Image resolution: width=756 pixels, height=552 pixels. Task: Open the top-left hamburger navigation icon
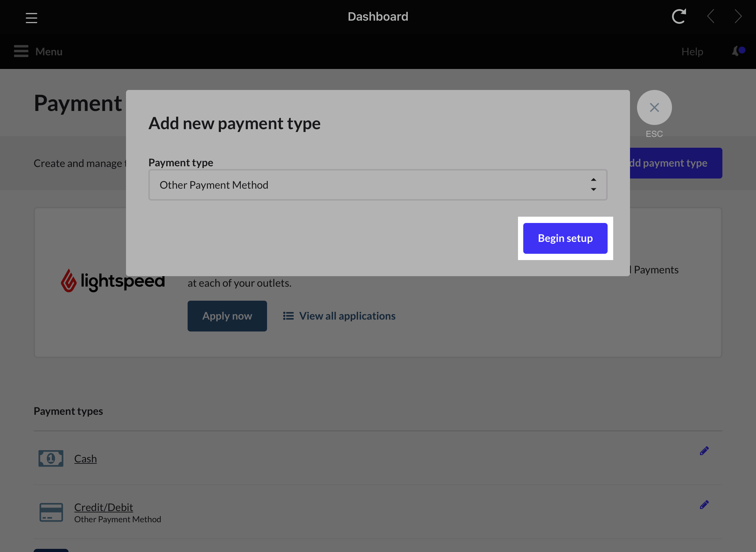click(x=31, y=18)
